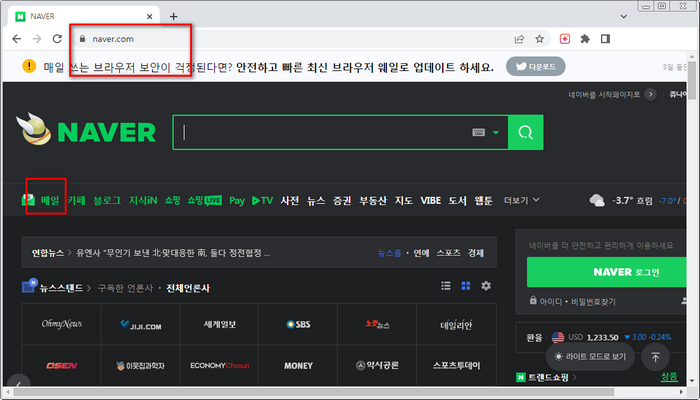Open 지식iN in the service menu
This screenshot has width=700, height=400.
[143, 200]
